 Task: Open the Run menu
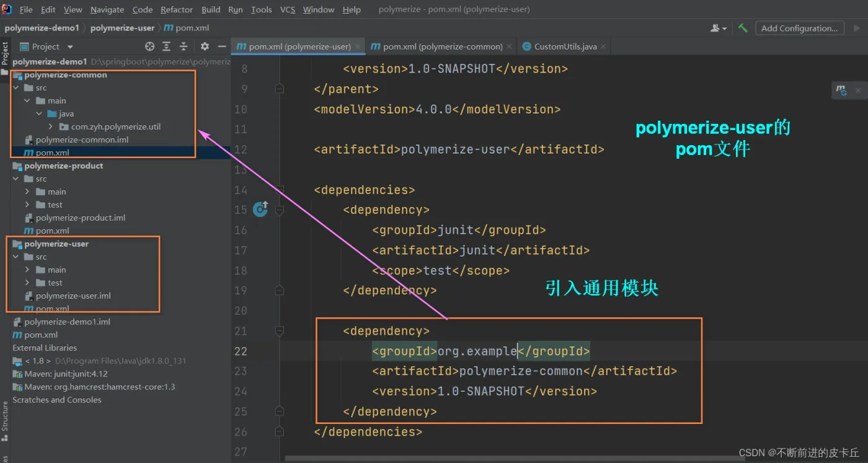click(236, 9)
